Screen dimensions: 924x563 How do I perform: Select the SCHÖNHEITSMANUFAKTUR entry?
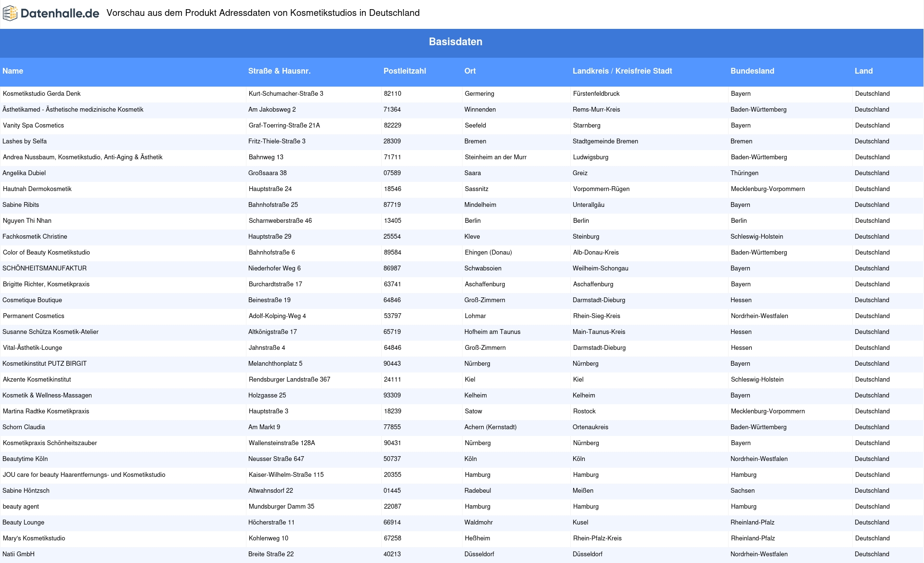[44, 269]
